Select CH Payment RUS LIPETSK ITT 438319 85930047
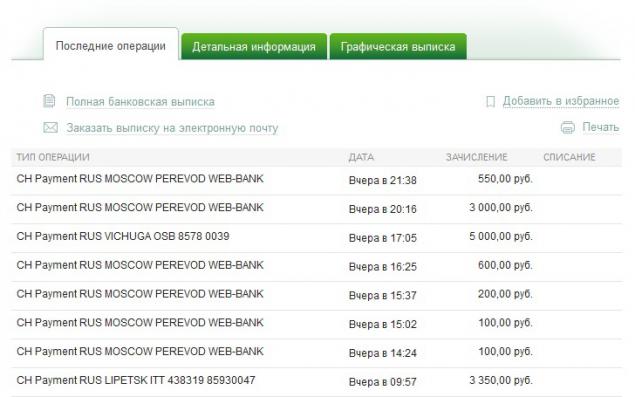635x397 pixels. click(x=317, y=382)
